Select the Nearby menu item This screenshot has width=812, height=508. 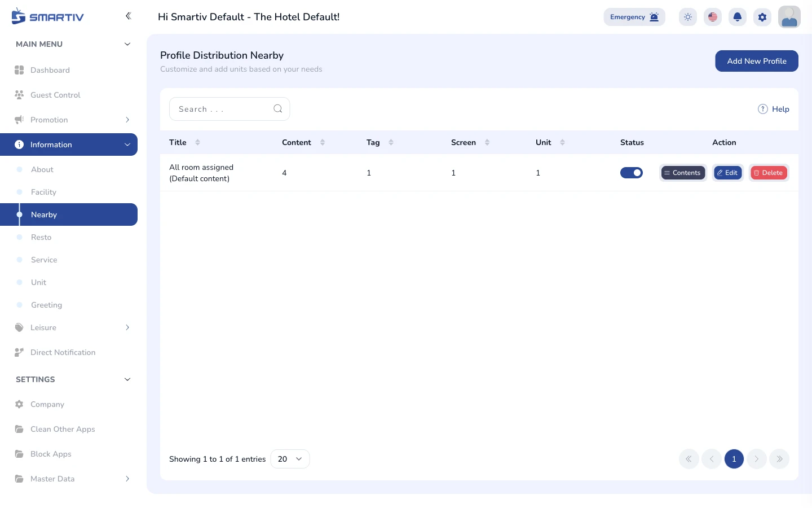point(69,214)
